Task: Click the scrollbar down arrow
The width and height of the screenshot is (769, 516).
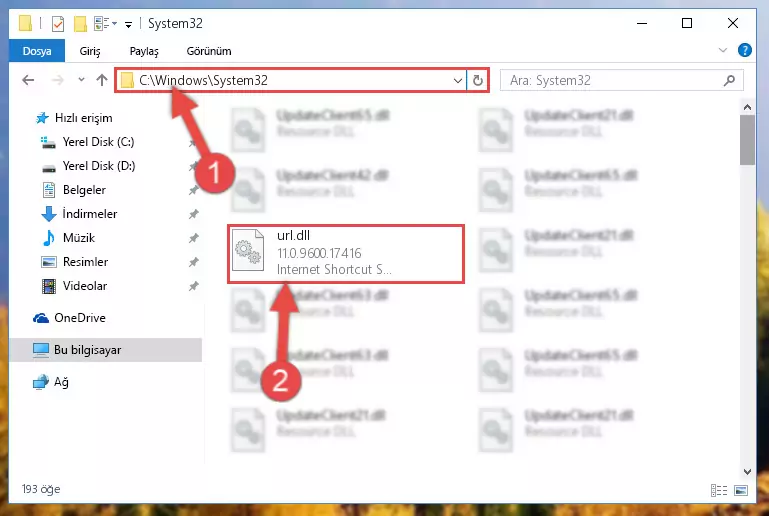Action: click(747, 472)
